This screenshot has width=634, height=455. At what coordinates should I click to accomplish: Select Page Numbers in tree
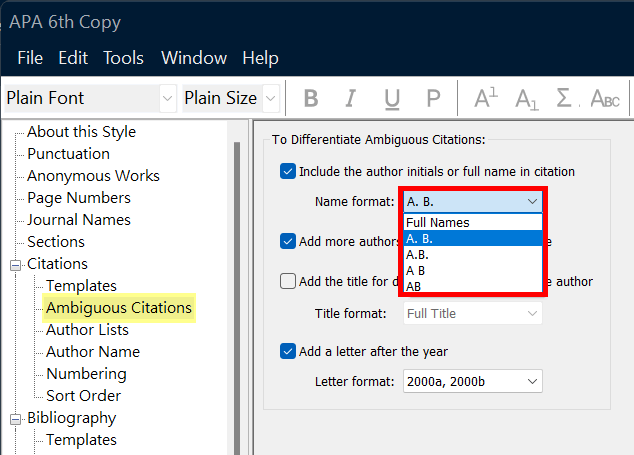79,198
